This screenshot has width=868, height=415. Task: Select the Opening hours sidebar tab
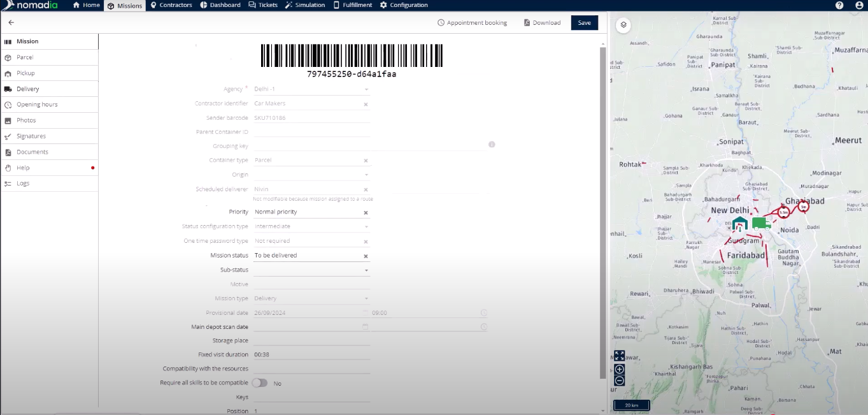pyautogui.click(x=49, y=105)
